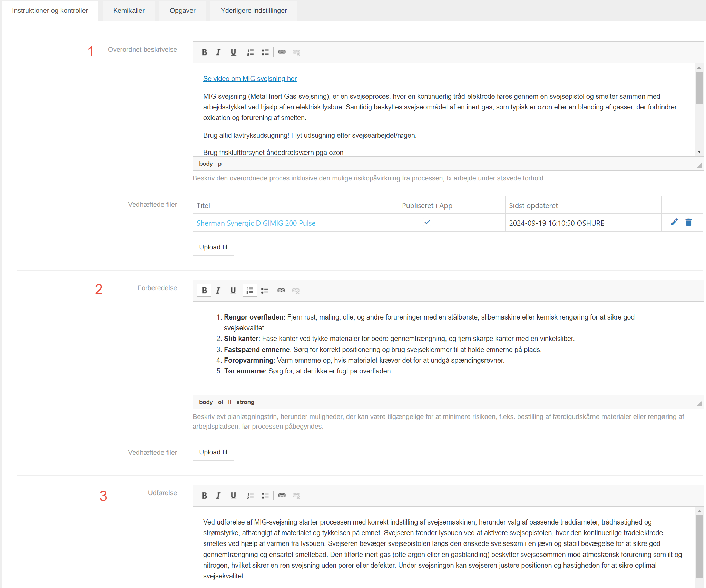This screenshot has width=706, height=588.
Task: Click into Udførelse text editor area
Action: (x=442, y=549)
